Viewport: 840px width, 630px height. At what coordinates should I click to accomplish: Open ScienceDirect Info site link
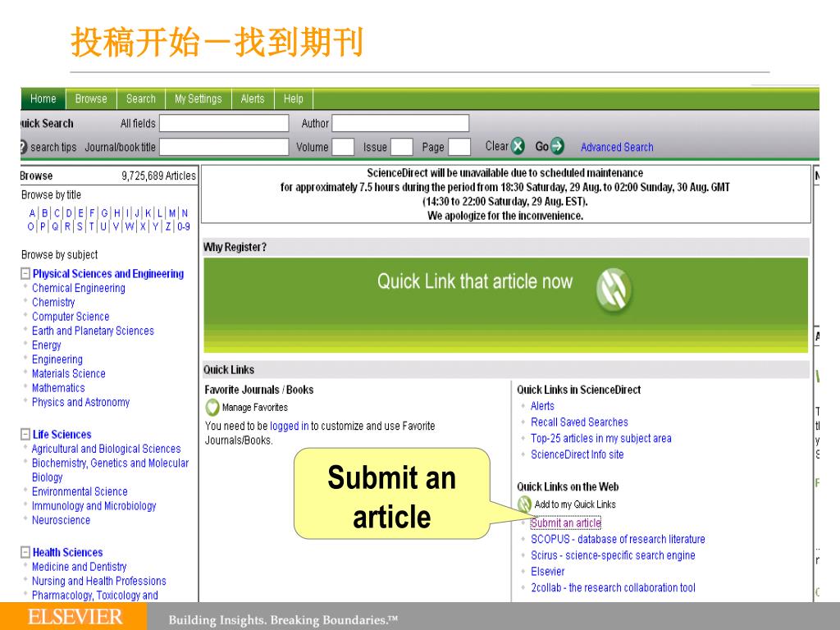577,454
